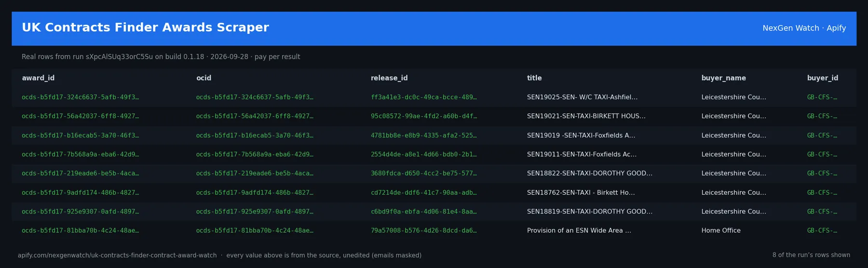Select award_id cell ocds-b5fd17-7b568a9a-eba6-42d9…

pos(80,154)
